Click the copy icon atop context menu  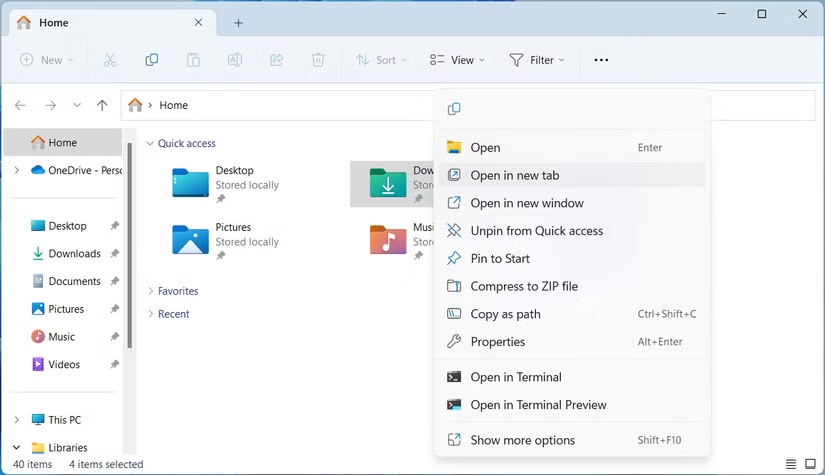(454, 109)
